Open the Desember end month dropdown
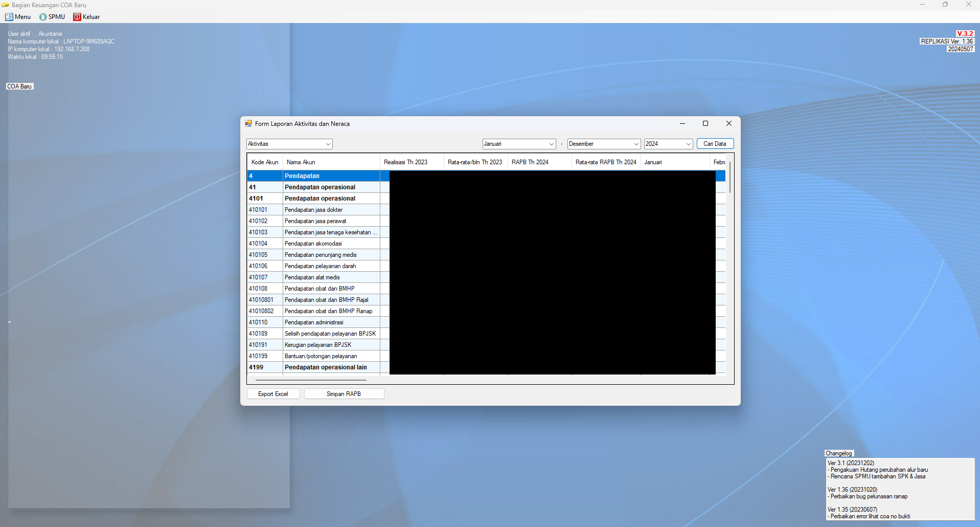The image size is (980, 527). 604,144
